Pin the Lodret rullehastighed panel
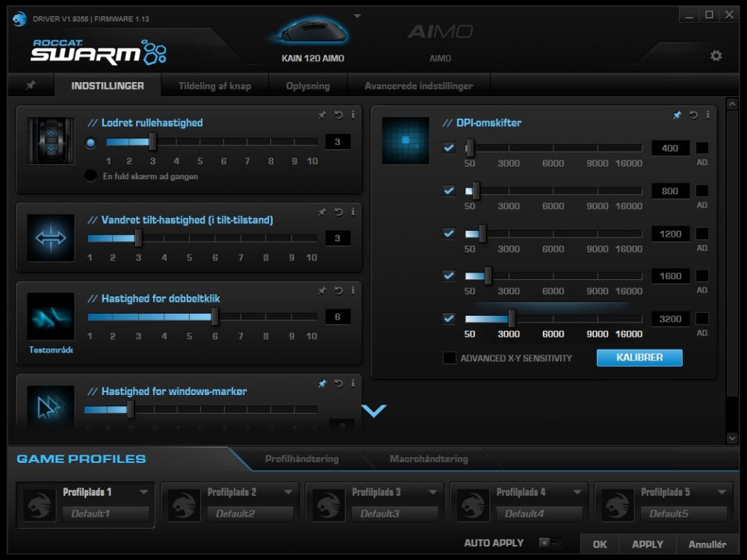Image resolution: width=747 pixels, height=560 pixels. pyautogui.click(x=323, y=115)
